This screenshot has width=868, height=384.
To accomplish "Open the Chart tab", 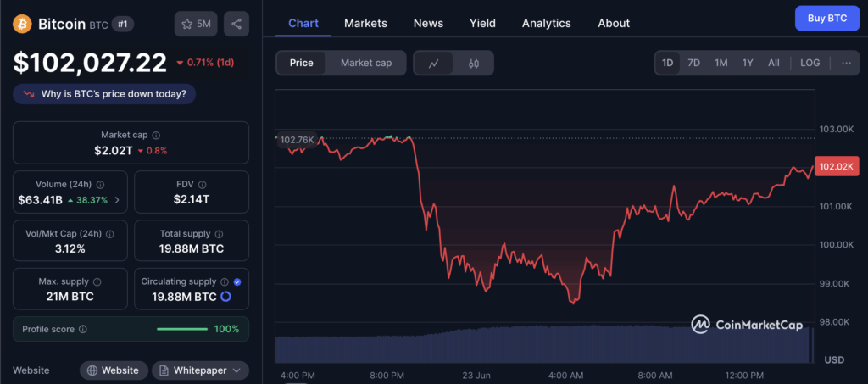I will tap(303, 23).
